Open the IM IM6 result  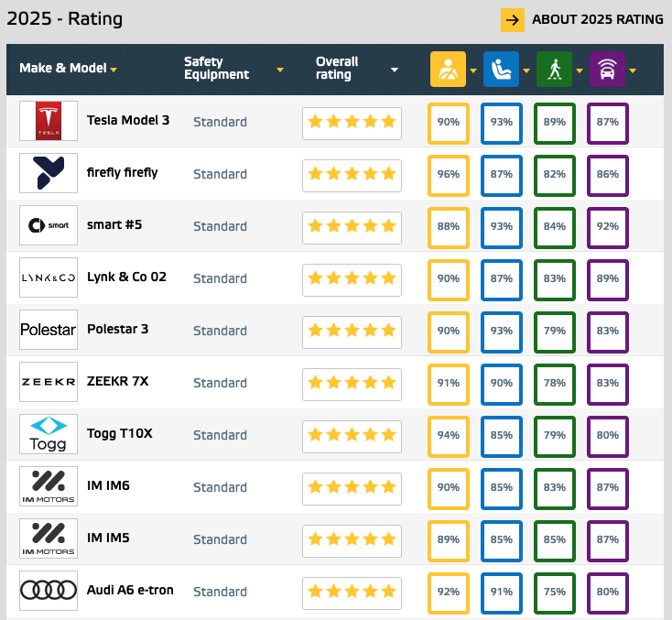coord(108,485)
